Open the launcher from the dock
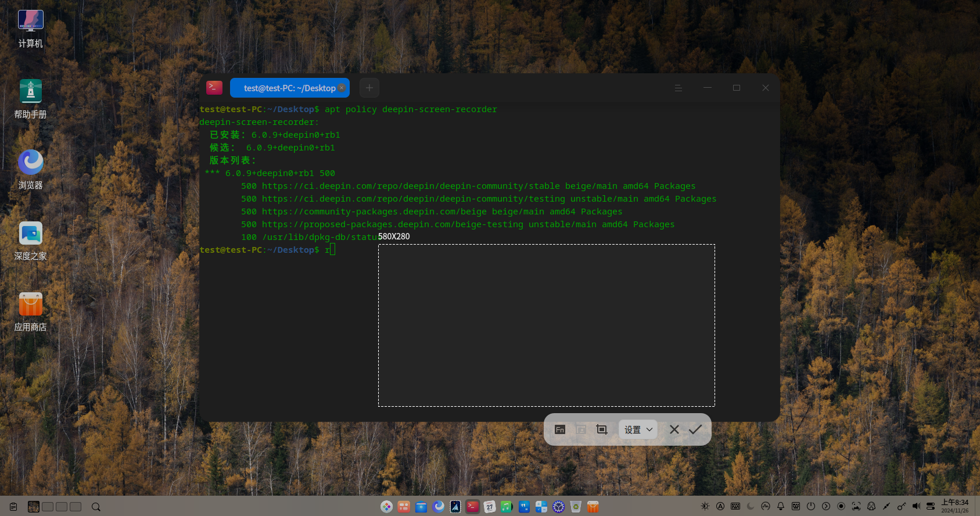 (x=386, y=507)
